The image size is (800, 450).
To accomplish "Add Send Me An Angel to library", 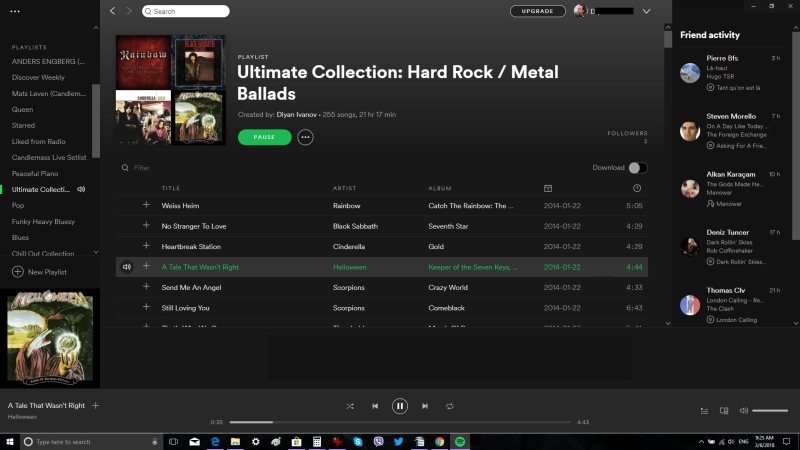I will tap(146, 287).
